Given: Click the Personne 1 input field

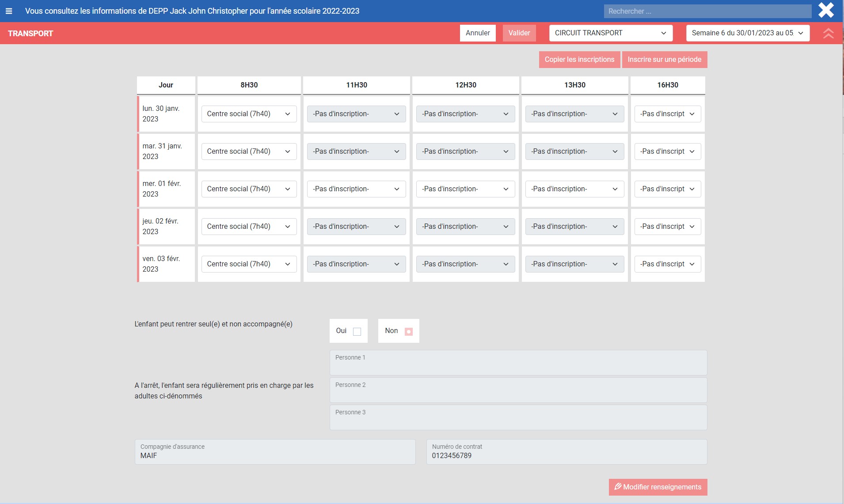Looking at the screenshot, I should [518, 364].
